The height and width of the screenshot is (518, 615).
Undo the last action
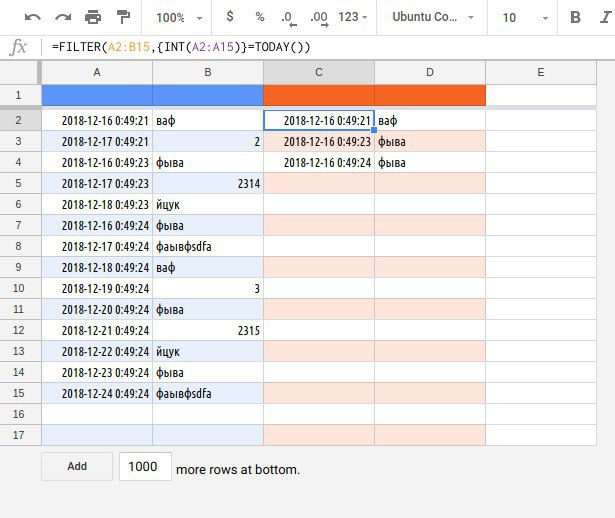click(33, 17)
